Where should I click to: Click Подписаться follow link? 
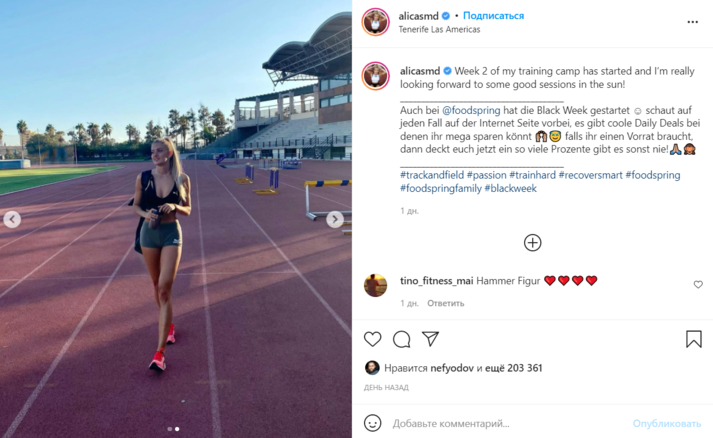pos(493,15)
